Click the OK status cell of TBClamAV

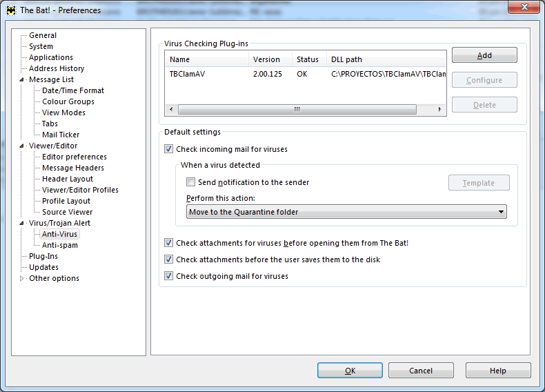pos(301,74)
